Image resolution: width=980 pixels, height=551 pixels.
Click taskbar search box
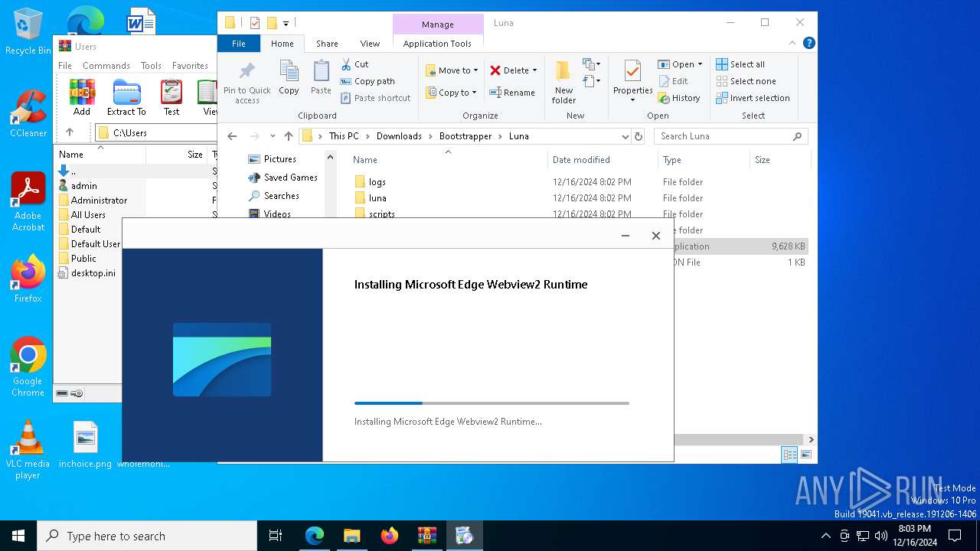tap(147, 536)
